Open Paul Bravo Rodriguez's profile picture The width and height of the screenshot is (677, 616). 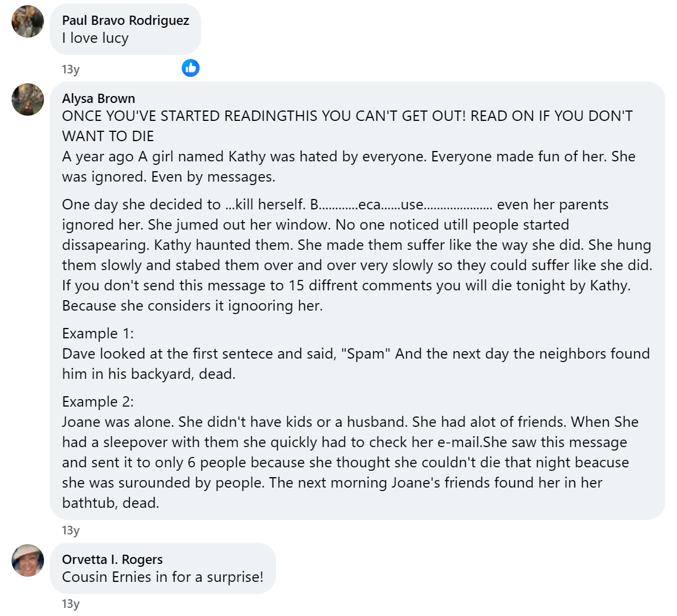[x=28, y=21]
